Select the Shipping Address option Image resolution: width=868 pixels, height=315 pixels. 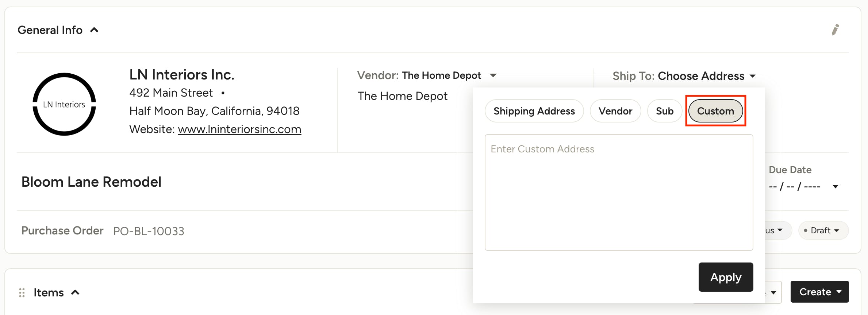point(534,111)
